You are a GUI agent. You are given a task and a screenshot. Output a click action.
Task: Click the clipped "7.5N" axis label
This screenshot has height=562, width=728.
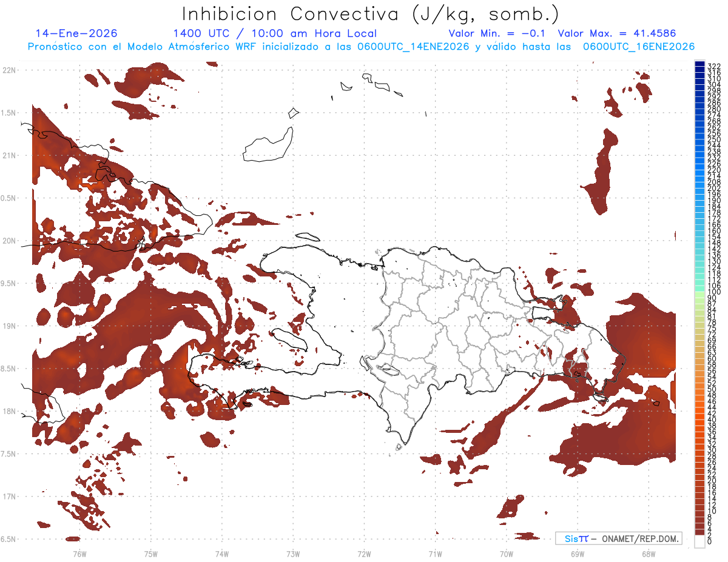(x=8, y=454)
